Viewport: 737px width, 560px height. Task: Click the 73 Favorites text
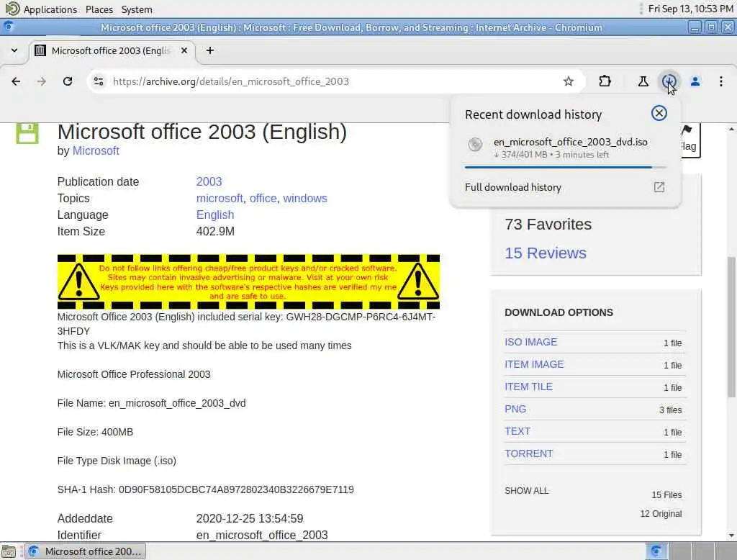(x=548, y=225)
